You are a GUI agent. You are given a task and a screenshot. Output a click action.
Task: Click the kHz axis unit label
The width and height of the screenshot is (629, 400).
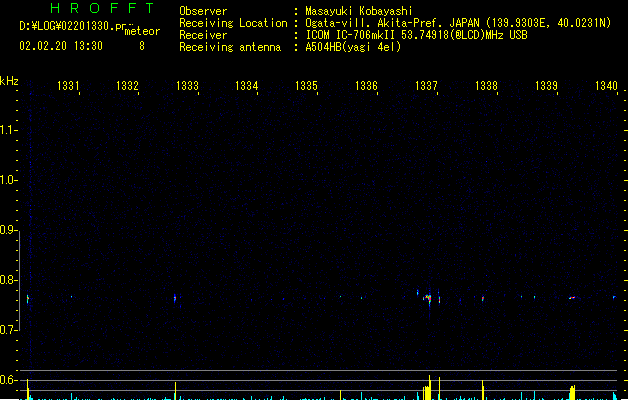(x=9, y=81)
